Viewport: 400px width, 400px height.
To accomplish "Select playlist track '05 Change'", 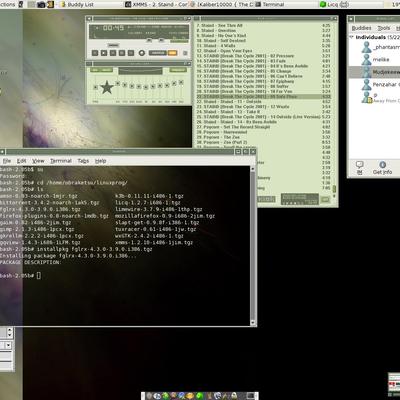I will click(x=263, y=71).
